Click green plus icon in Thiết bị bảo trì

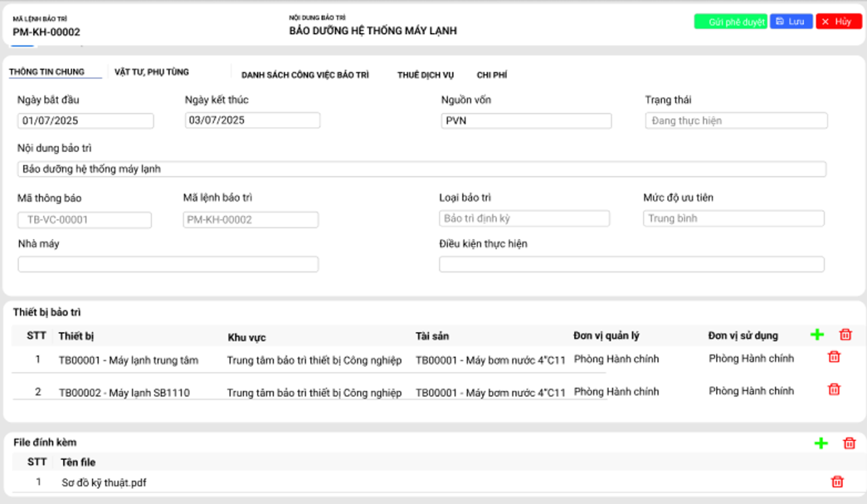pos(816,335)
